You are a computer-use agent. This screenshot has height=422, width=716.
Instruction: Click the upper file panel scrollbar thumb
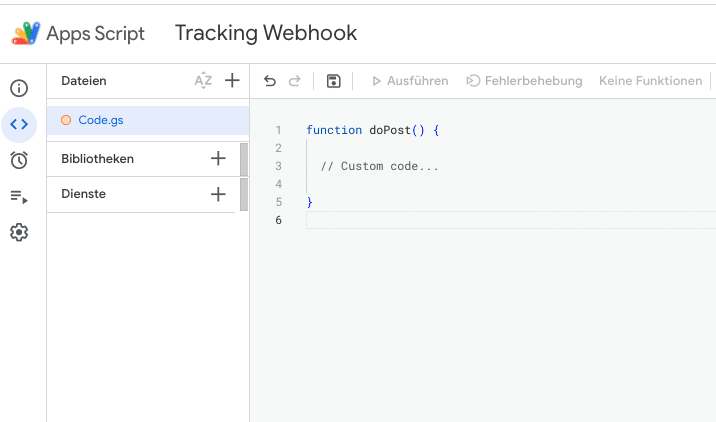click(x=244, y=159)
